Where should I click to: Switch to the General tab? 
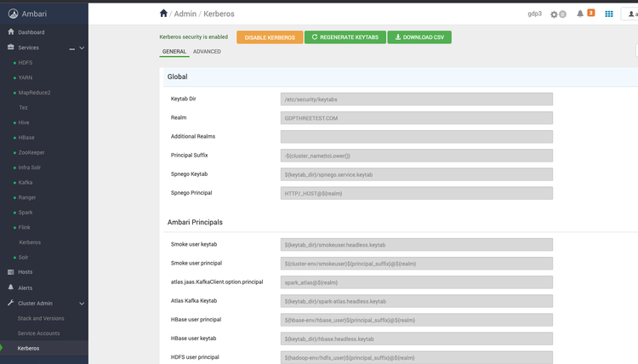pos(174,52)
